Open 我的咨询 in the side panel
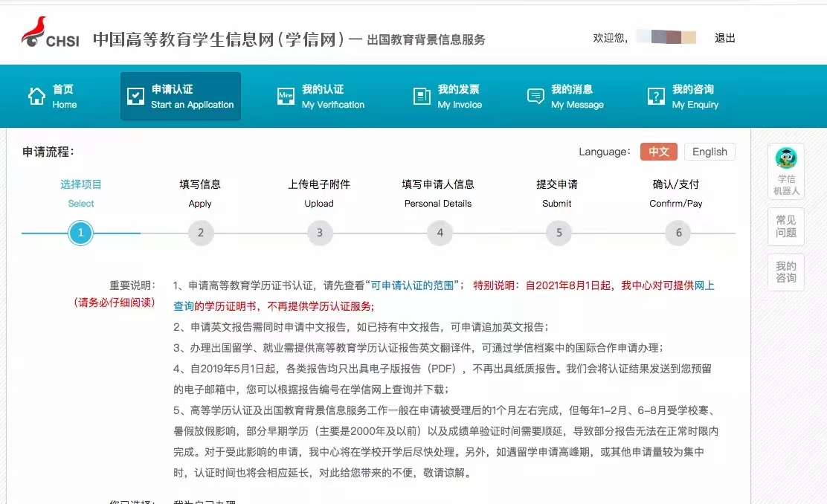Screen dimensions: 827x504 tap(786, 272)
